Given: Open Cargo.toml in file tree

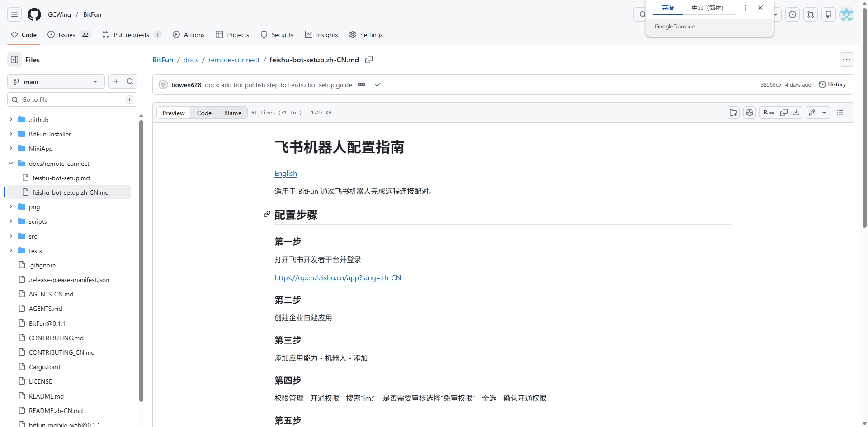Looking at the screenshot, I should click(44, 367).
